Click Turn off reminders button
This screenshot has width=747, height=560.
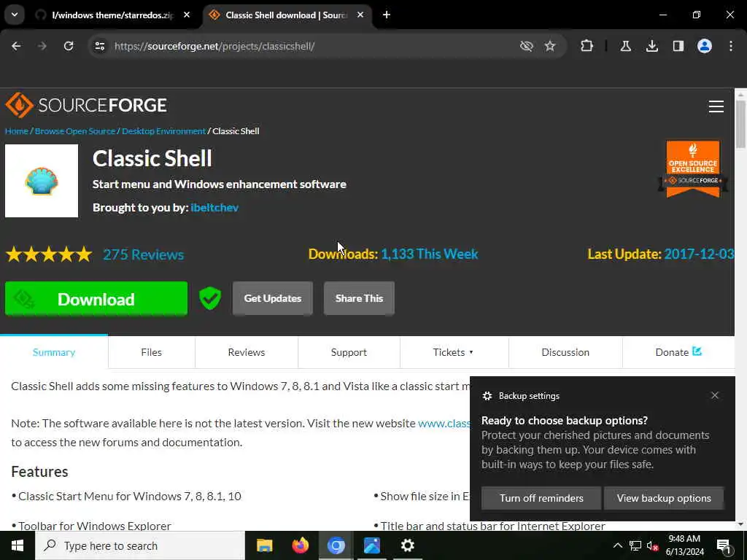(x=541, y=498)
